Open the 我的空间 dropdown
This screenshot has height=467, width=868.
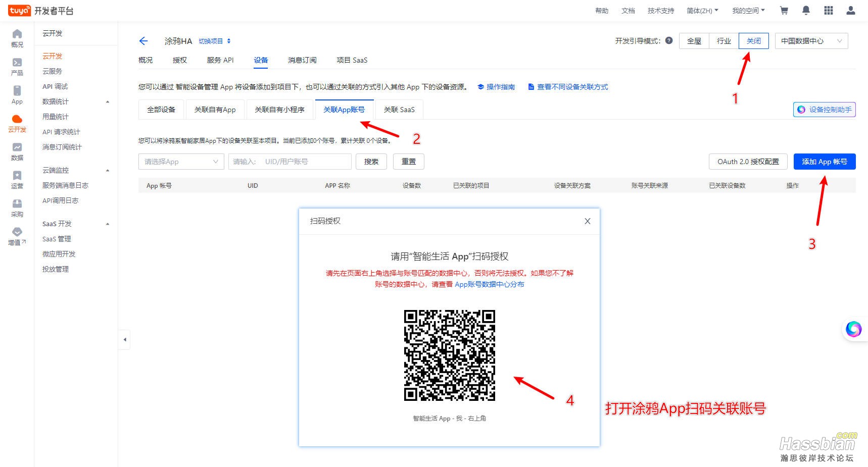point(748,11)
